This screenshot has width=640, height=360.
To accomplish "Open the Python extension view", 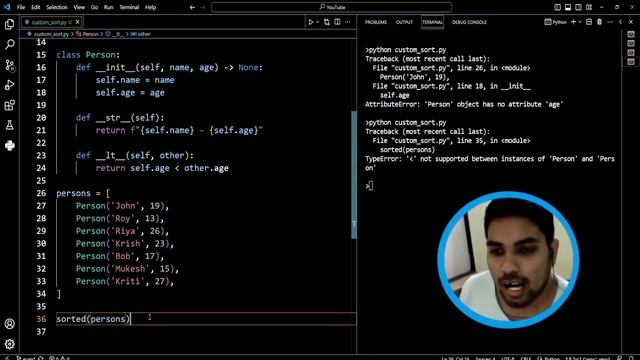I will pos(9,145).
